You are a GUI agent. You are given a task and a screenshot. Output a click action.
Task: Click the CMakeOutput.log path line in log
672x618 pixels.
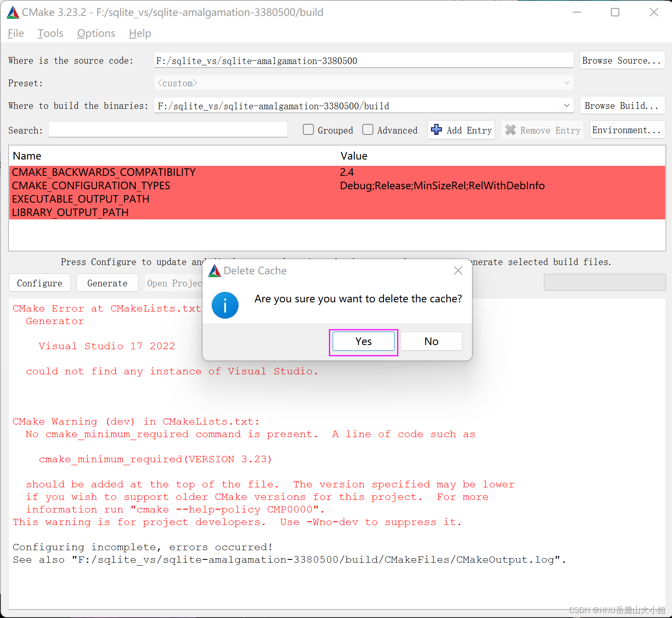(x=290, y=560)
